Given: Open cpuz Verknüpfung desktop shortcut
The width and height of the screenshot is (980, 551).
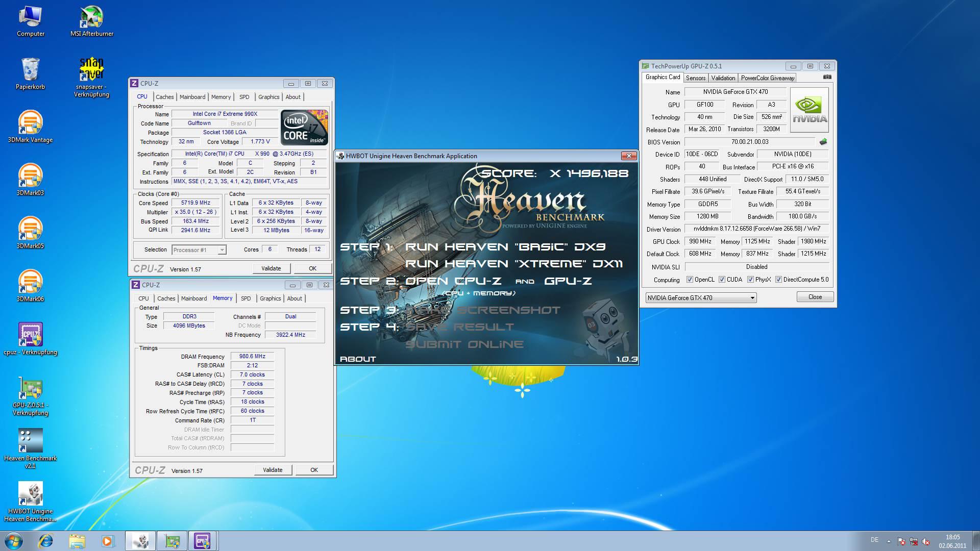Looking at the screenshot, I should [x=30, y=339].
